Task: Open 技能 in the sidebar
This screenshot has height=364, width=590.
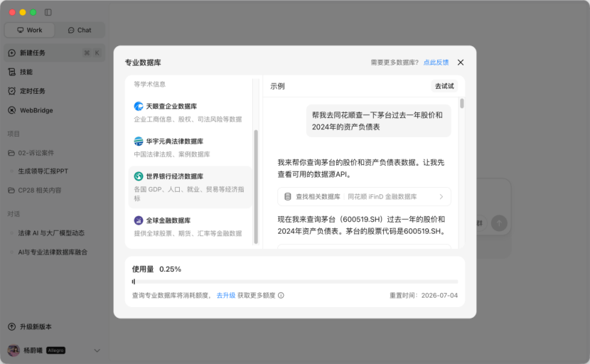Action: point(54,72)
